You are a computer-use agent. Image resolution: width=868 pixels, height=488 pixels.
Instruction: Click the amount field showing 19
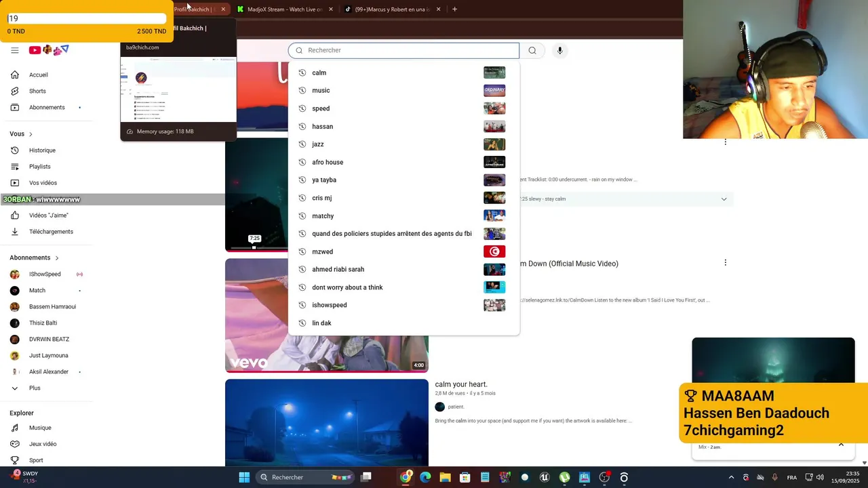coord(87,19)
